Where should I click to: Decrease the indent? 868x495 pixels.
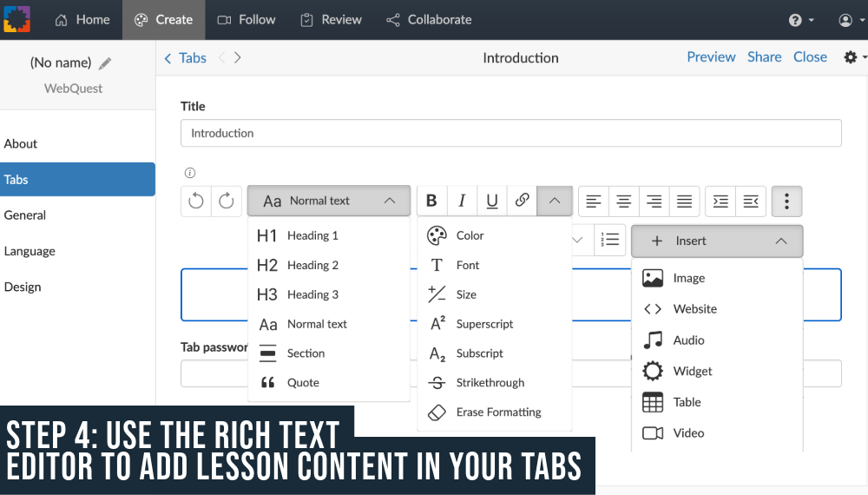751,201
